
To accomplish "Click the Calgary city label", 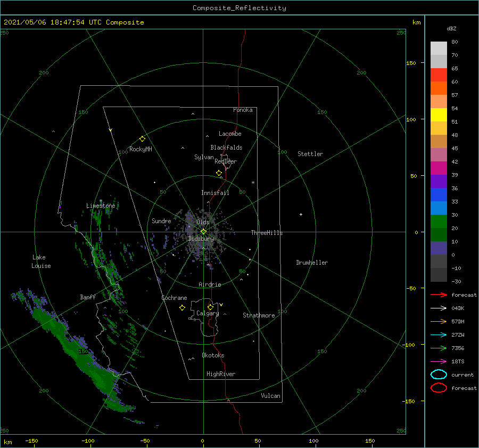I will (208, 313).
